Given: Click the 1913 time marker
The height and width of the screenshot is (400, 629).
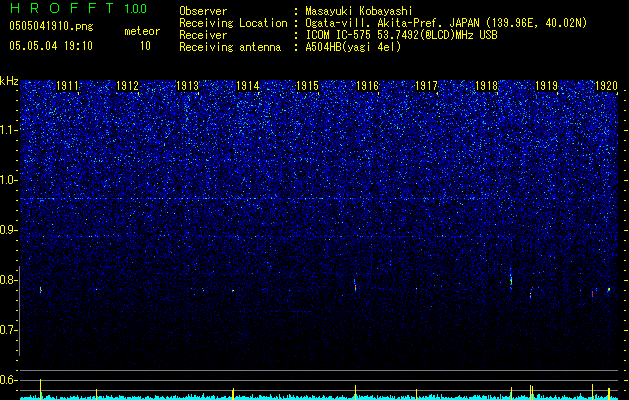Looking at the screenshot, I should (x=187, y=86).
